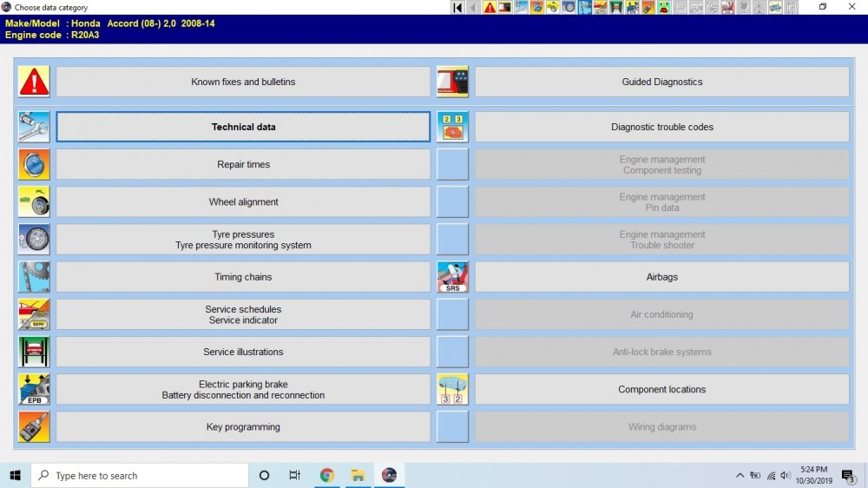The image size is (868, 488).
Task: Click the Cortana circle on taskbar
Action: click(x=264, y=475)
